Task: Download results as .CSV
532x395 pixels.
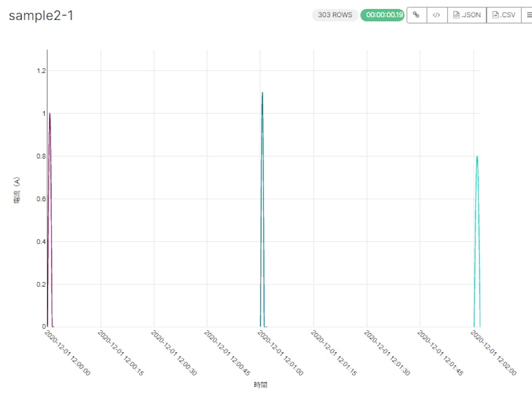Action: [504, 15]
